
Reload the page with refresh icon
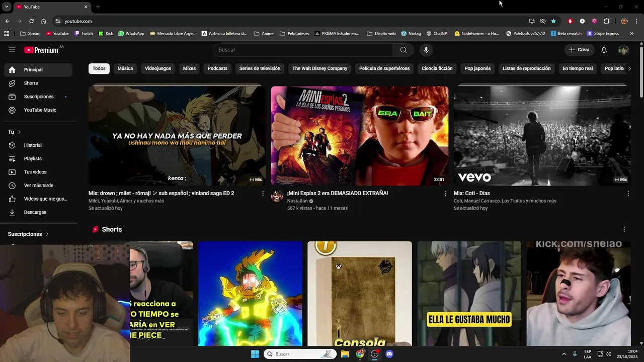31,21
